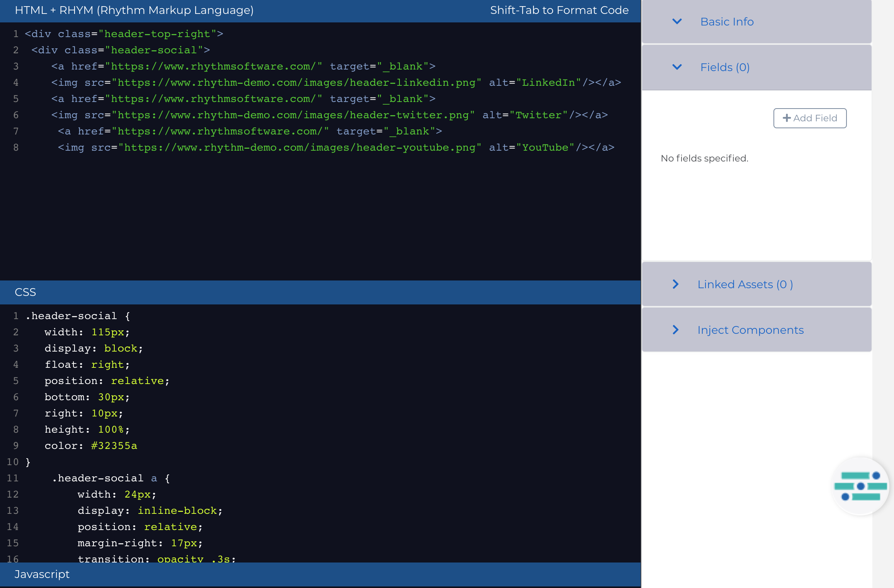Place cursor on the YouTube image line

point(336,148)
